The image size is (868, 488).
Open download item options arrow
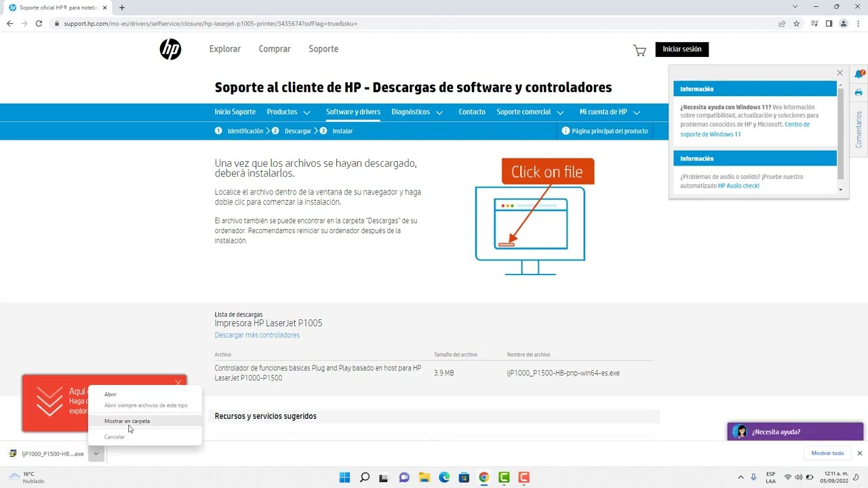coord(96,453)
